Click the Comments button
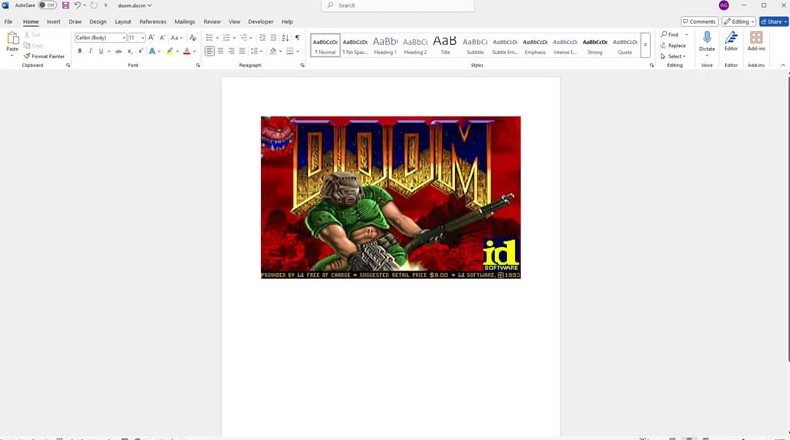This screenshot has height=440, width=790. tap(699, 21)
